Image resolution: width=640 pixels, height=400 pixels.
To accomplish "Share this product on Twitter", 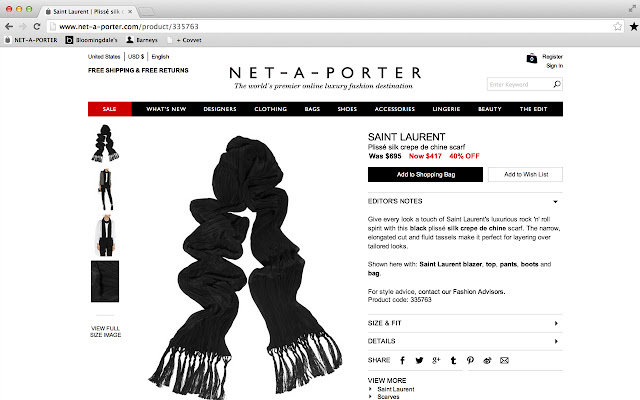I will [x=419, y=360].
